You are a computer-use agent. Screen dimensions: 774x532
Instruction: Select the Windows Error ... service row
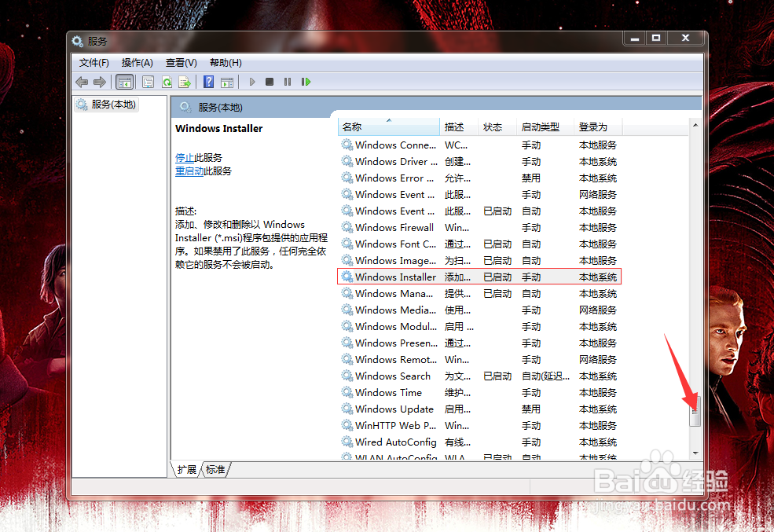[479, 178]
